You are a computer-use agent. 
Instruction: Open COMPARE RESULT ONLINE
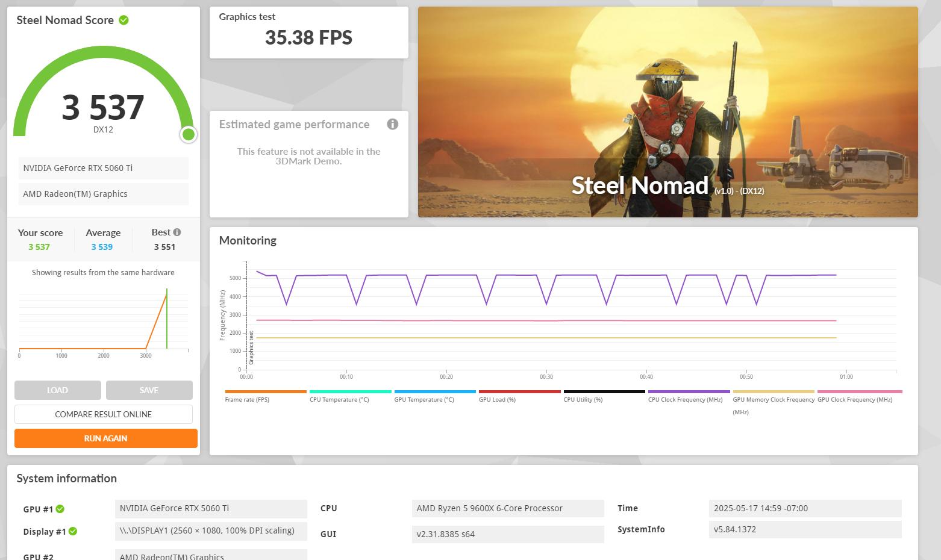tap(104, 414)
